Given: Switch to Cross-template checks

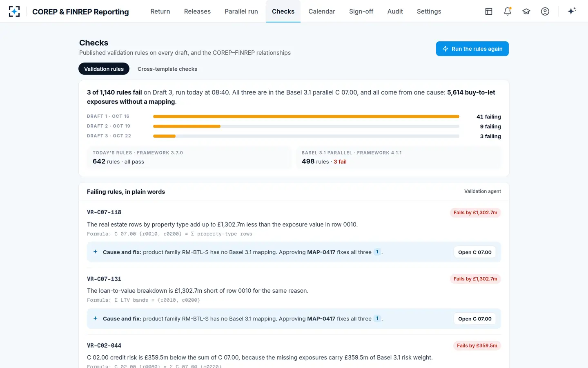Looking at the screenshot, I should pos(167,69).
